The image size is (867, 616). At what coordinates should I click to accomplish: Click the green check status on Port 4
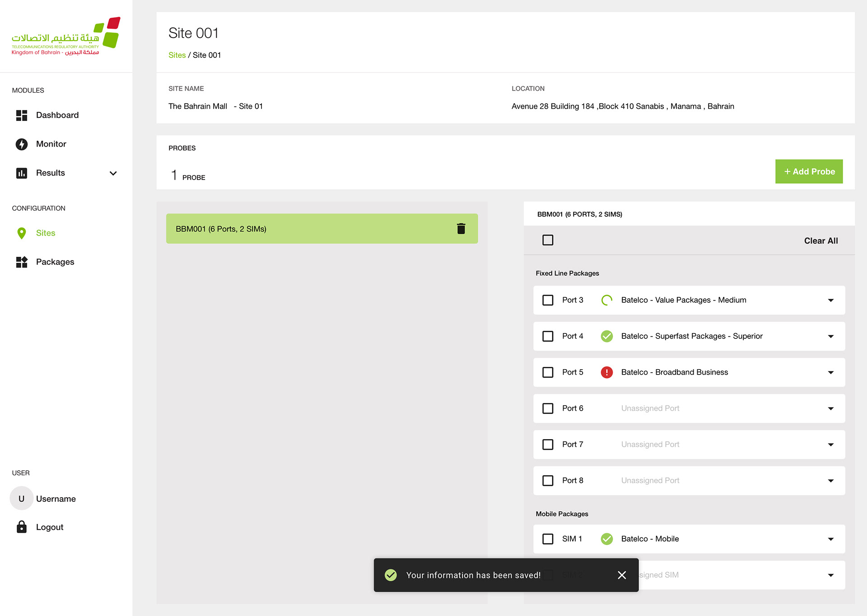(606, 336)
